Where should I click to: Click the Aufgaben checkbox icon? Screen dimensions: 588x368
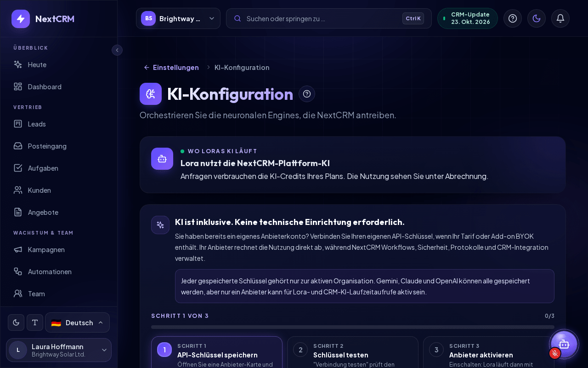click(18, 168)
